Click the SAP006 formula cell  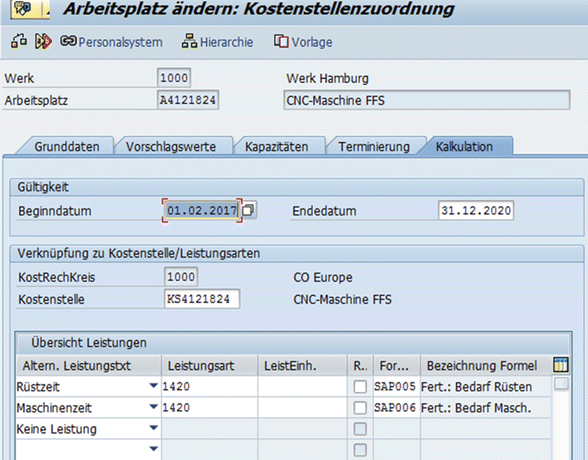pyautogui.click(x=396, y=408)
